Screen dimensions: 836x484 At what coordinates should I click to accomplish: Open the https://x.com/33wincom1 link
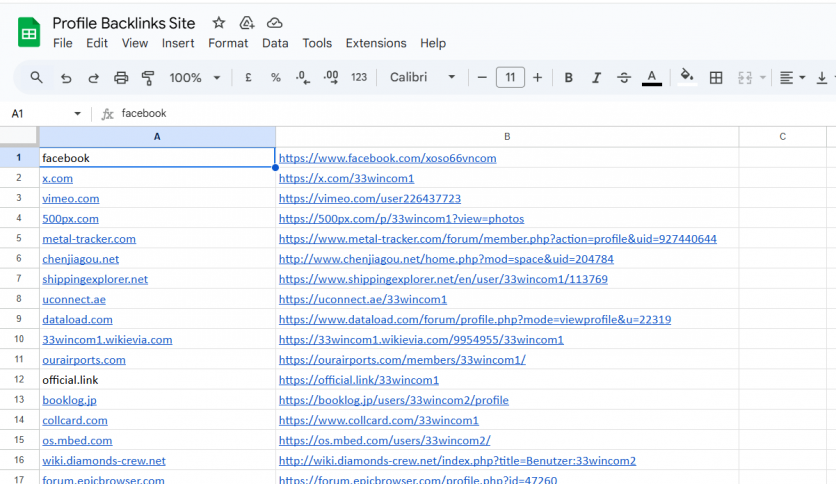[347, 179]
